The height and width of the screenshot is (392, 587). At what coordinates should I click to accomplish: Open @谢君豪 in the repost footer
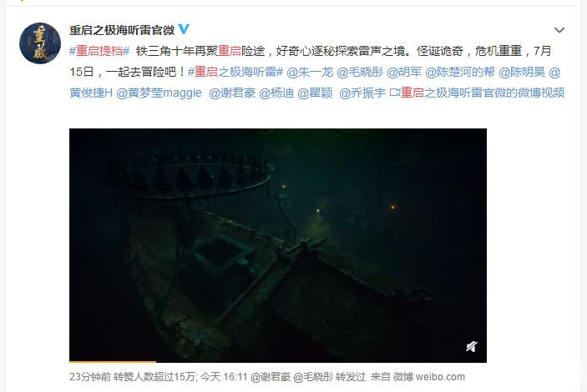click(271, 377)
